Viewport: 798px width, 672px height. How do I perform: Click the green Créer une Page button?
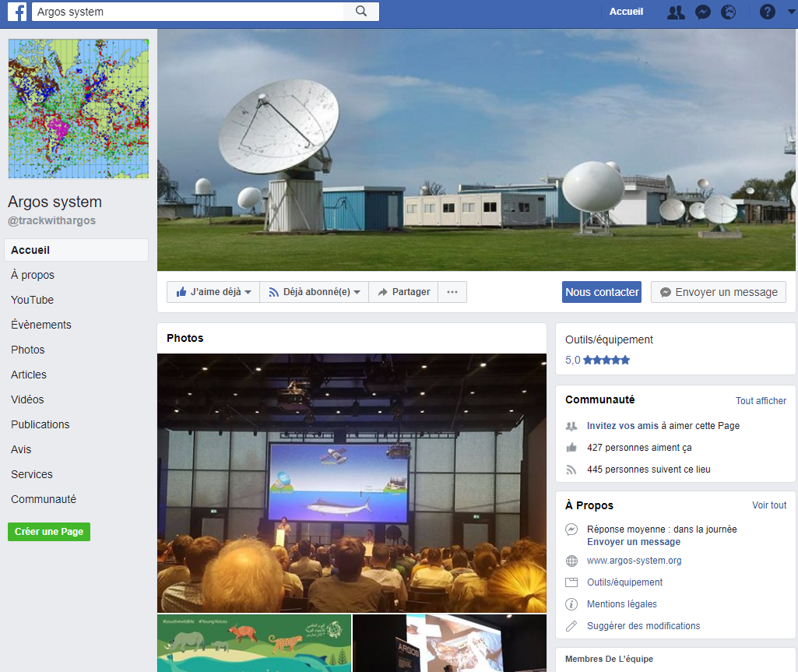coord(49,532)
